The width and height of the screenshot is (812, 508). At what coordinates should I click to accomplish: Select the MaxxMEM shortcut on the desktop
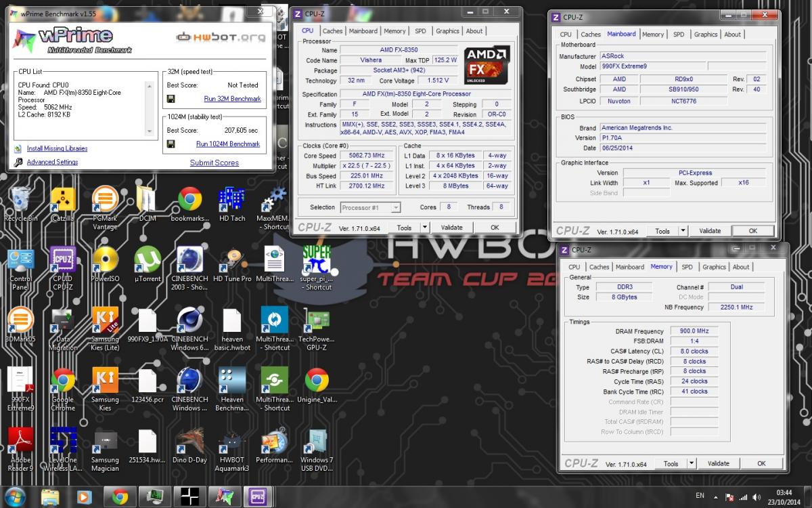point(274,209)
